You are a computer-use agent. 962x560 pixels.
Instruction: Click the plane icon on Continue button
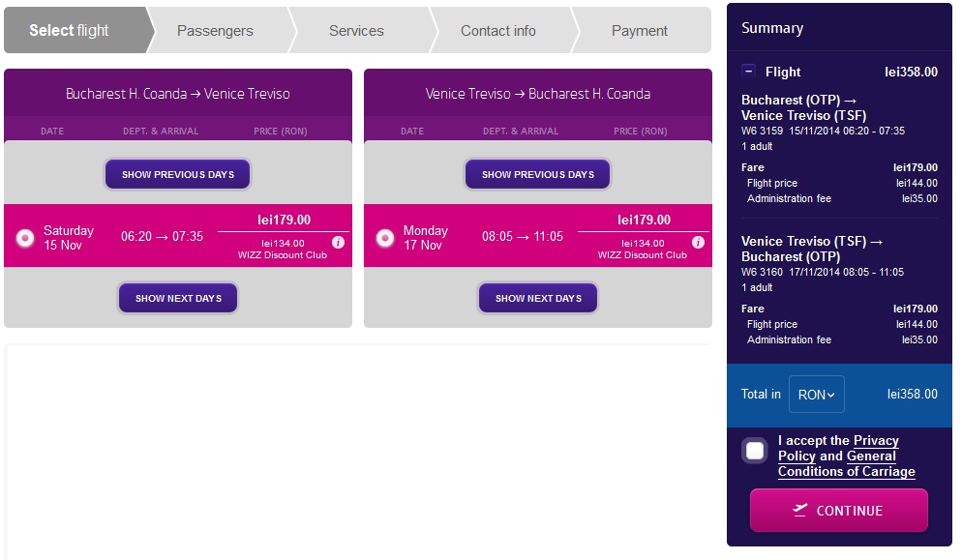pos(800,510)
